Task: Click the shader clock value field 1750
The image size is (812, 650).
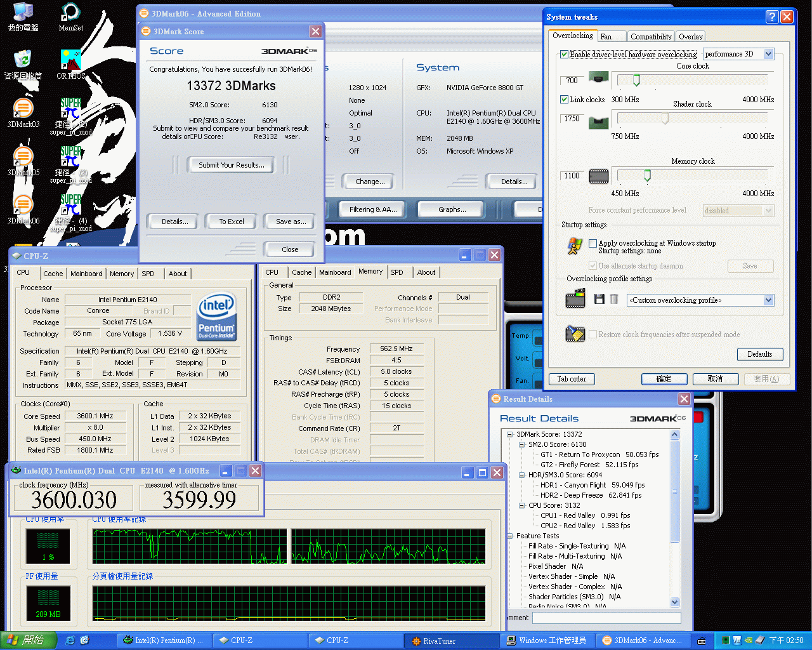Action: tap(572, 119)
